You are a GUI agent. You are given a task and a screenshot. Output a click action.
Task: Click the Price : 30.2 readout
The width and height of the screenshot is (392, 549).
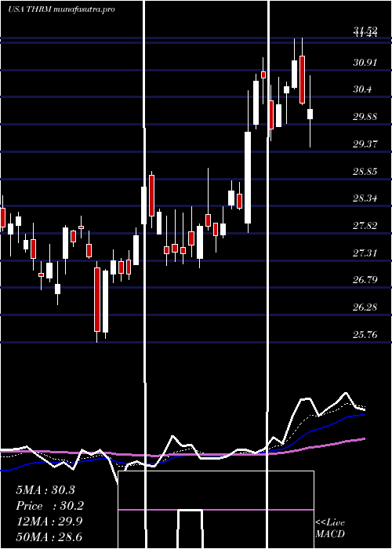point(50,506)
